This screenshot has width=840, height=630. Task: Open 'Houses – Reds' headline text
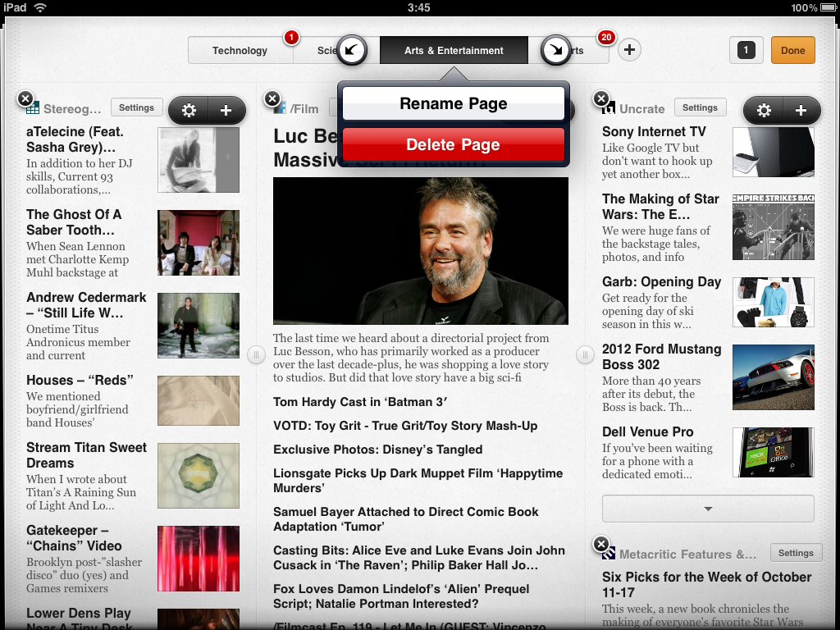(x=80, y=381)
